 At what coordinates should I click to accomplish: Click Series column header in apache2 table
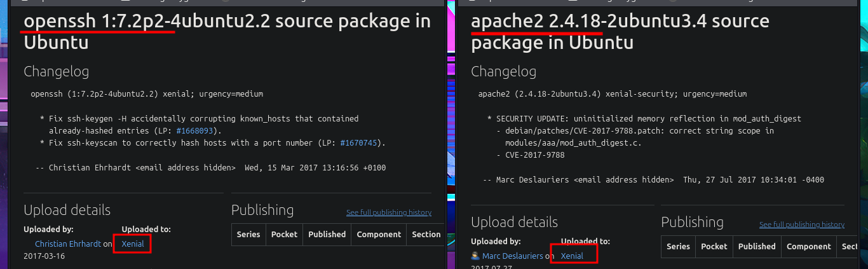[678, 246]
